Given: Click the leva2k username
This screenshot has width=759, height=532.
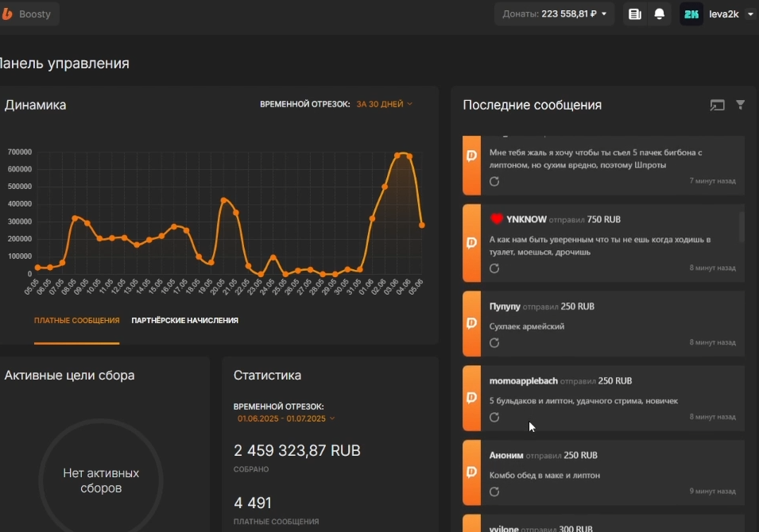Looking at the screenshot, I should (724, 14).
